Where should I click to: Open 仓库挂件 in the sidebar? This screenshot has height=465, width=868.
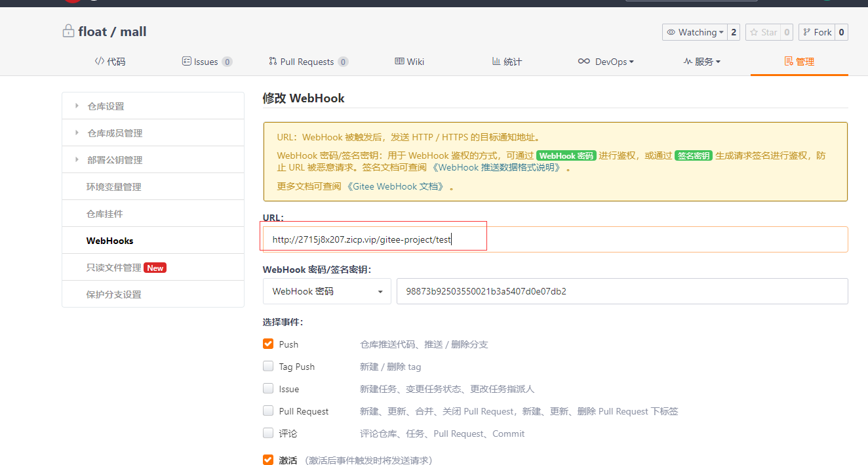coord(153,213)
